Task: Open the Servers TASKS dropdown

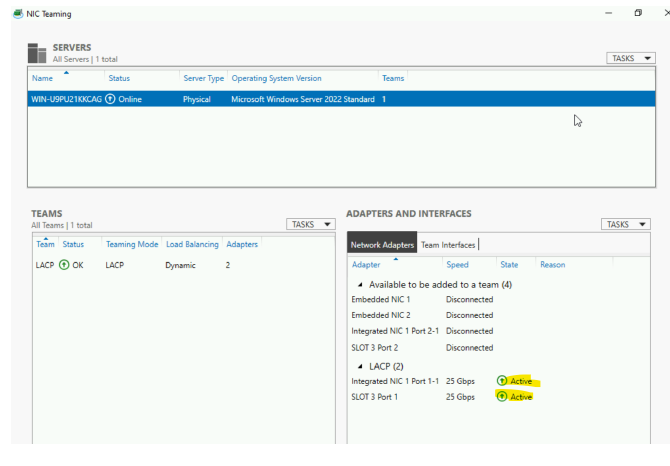Action: tap(630, 58)
